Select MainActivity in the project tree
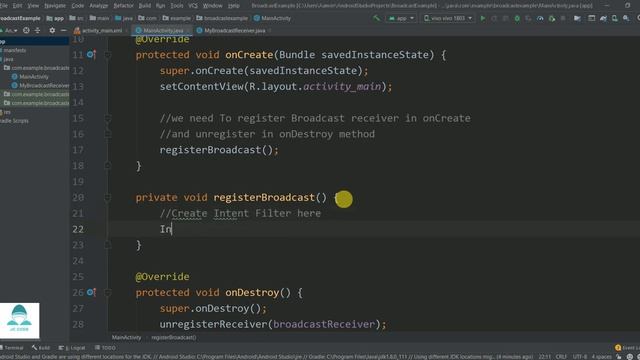Viewport: 640px width, 360px height. 31,77
